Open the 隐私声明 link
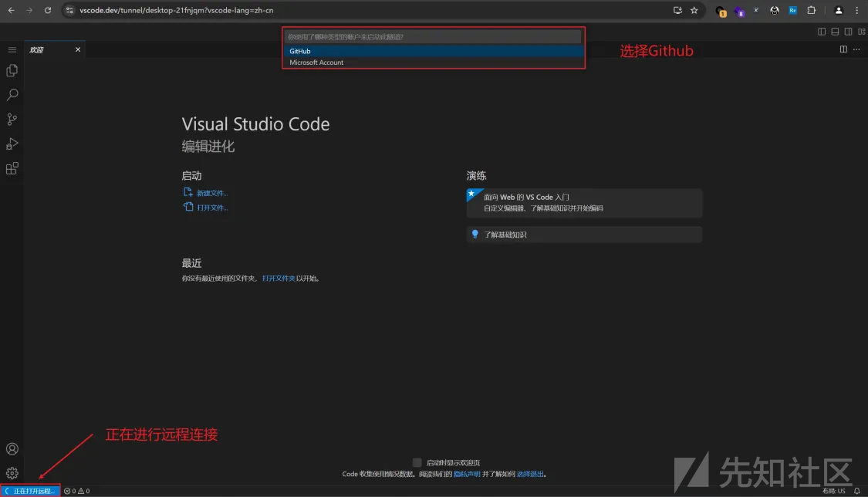The image size is (868, 497). pos(467,475)
